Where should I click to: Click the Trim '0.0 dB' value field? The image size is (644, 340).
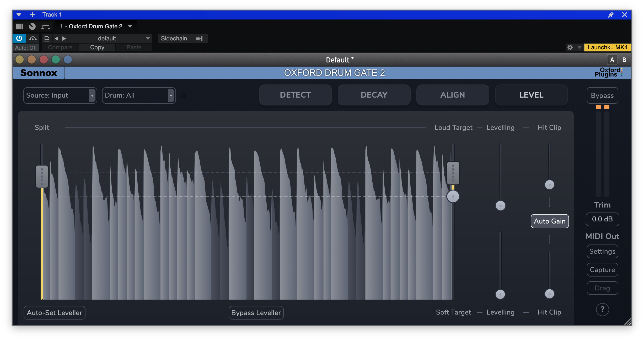point(603,219)
